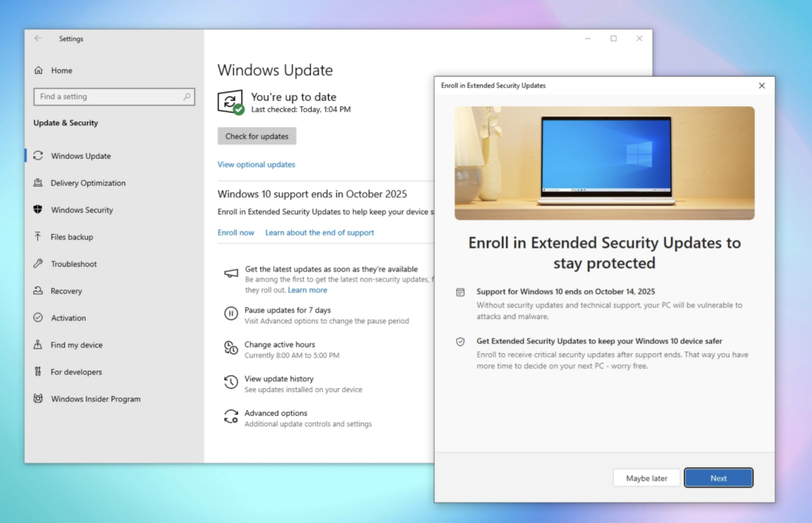Click the back arrow in Settings

click(x=38, y=38)
